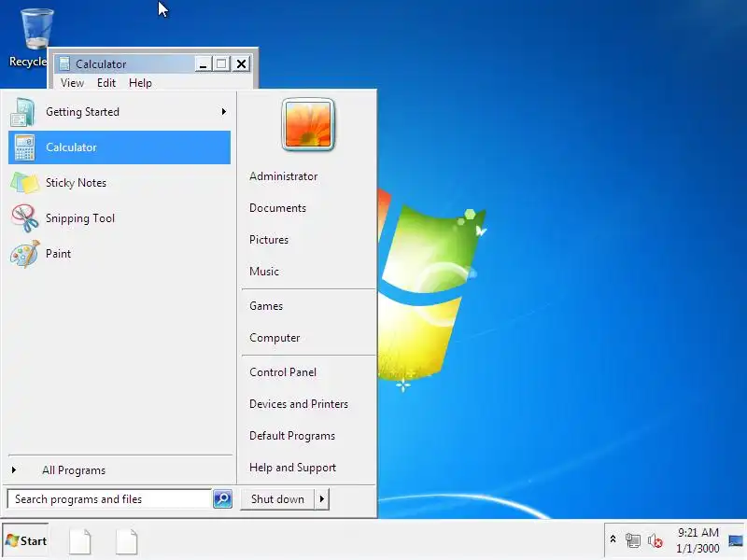Open Pictures from Start menu
This screenshot has width=747, height=560.
click(269, 240)
